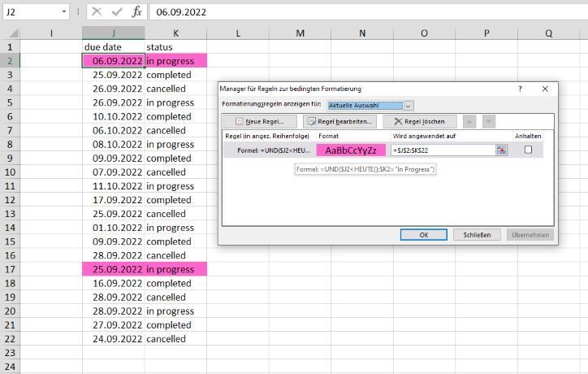588x374 pixels.
Task: Move rule up with the arrow button
Action: (469, 122)
